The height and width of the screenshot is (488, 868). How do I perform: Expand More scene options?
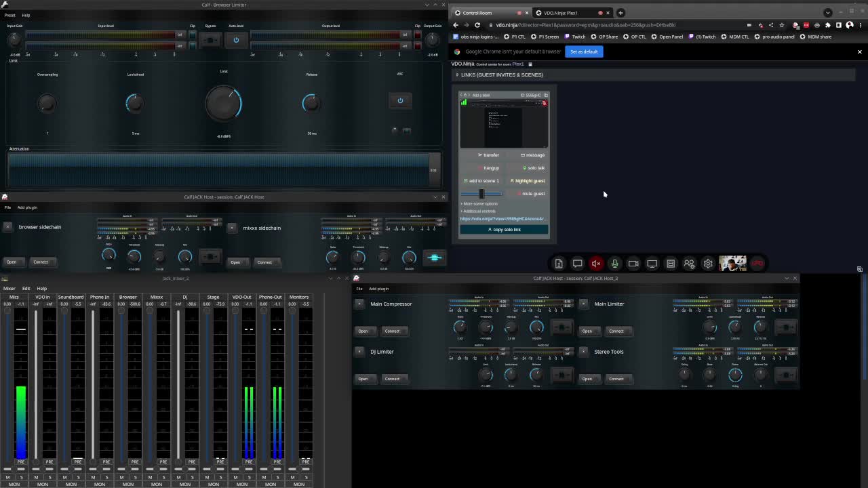click(x=479, y=203)
